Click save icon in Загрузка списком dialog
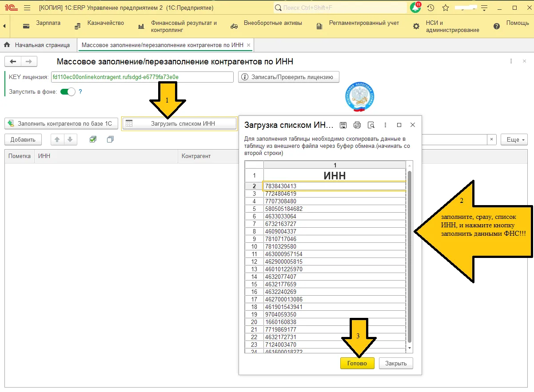 343,125
